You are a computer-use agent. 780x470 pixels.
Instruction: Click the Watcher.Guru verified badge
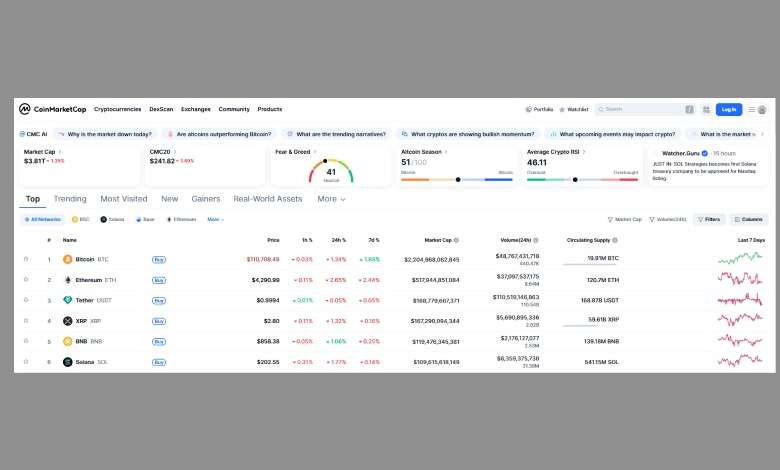click(704, 153)
